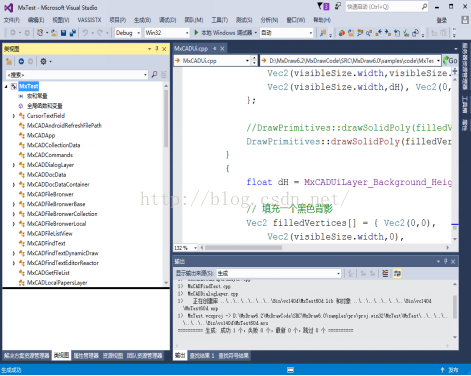Click the Undo toolbar icon
The image size is (471, 376).
[86, 33]
